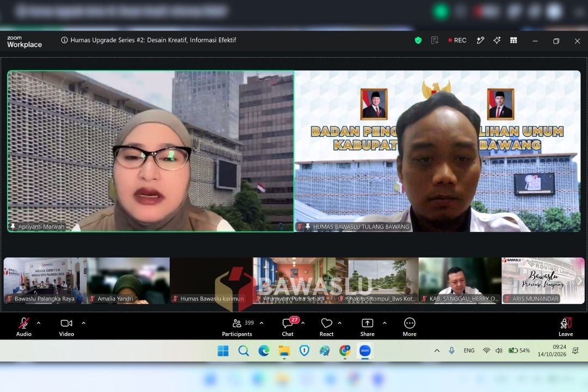588x392 pixels.
Task: Open the Chat panel with 27 unread
Action: [x=287, y=327]
